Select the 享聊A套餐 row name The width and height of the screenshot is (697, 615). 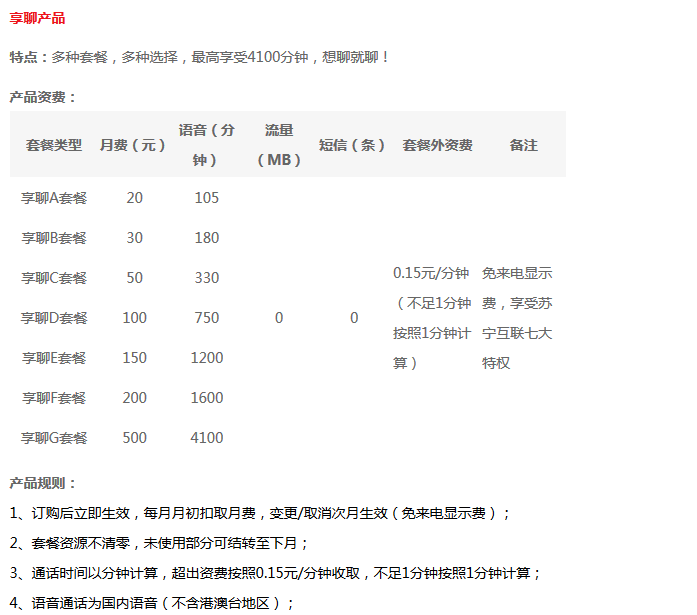[x=54, y=198]
